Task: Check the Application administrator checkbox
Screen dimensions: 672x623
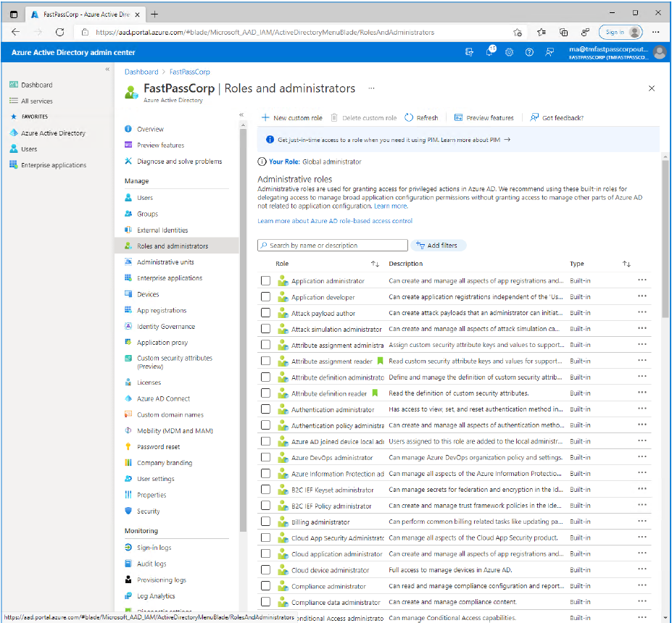Action: click(x=265, y=281)
